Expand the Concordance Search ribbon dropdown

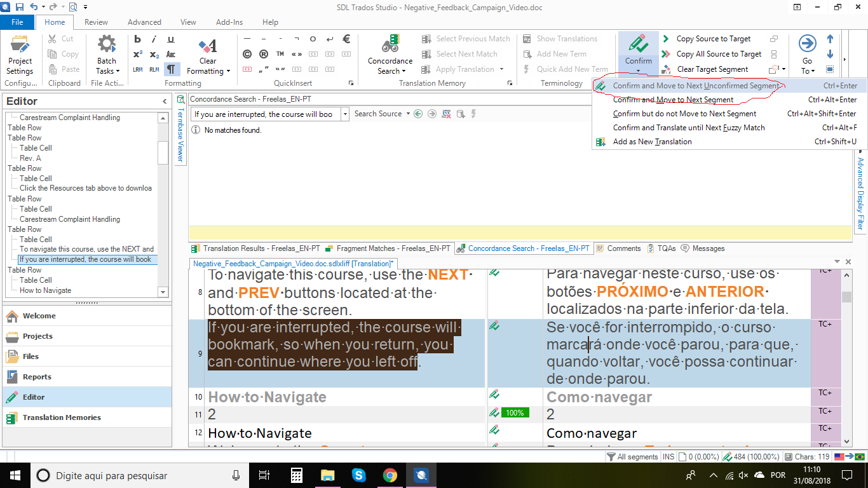point(403,71)
